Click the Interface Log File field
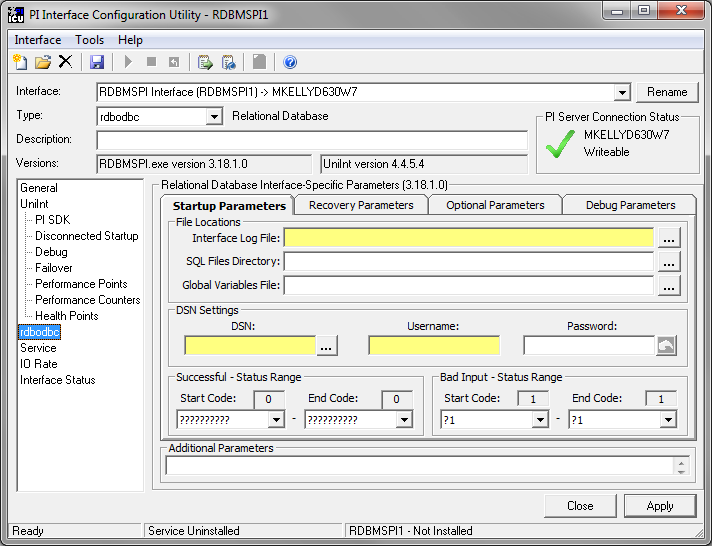The width and height of the screenshot is (712, 546). click(469, 238)
